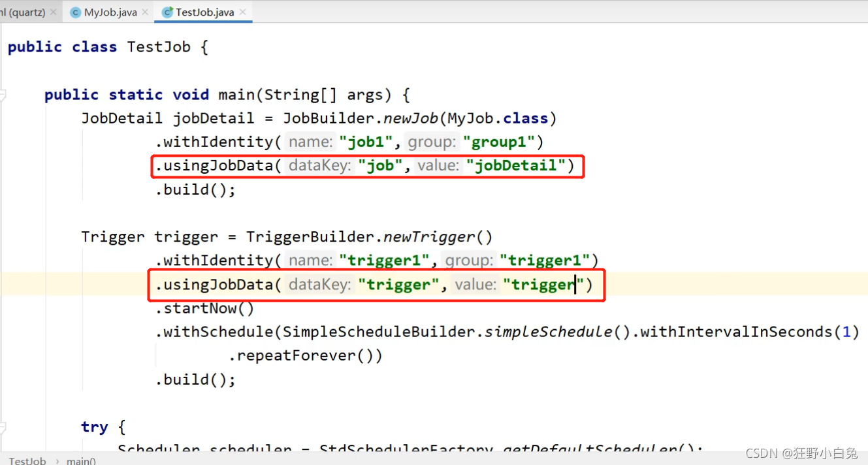This screenshot has width=868, height=465.
Task: Click the group "trigger1" string
Action: pyautogui.click(x=545, y=261)
